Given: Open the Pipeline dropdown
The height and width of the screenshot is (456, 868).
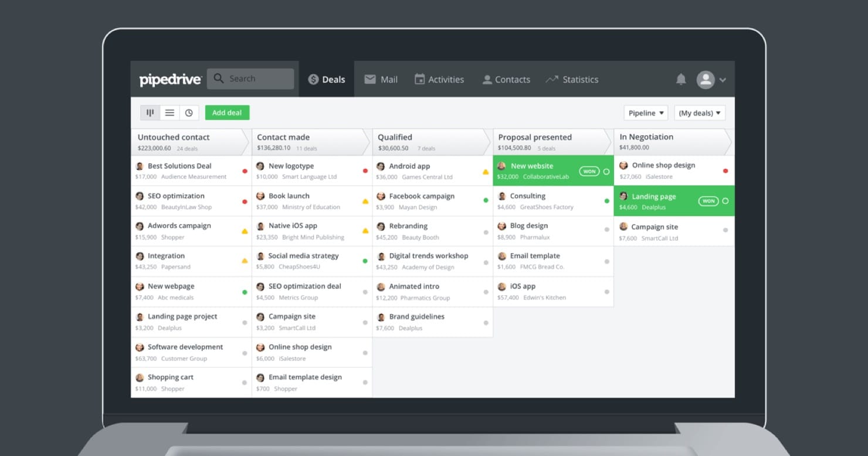Looking at the screenshot, I should point(645,113).
